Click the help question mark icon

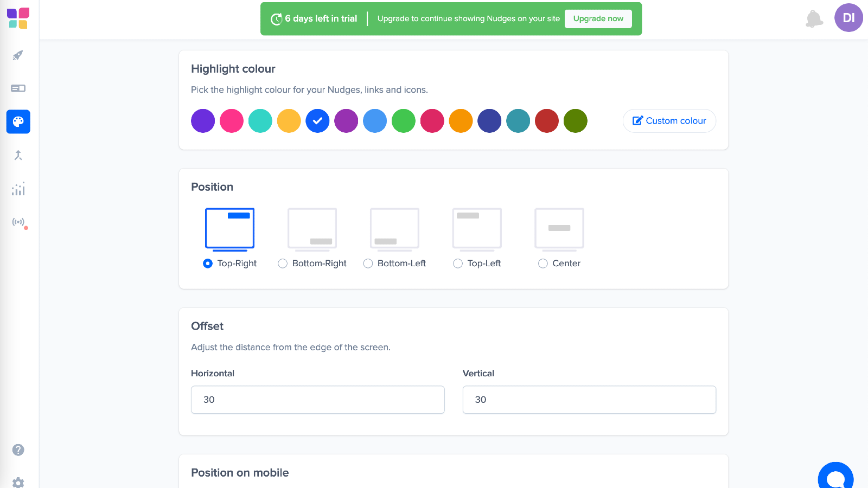pyautogui.click(x=19, y=450)
